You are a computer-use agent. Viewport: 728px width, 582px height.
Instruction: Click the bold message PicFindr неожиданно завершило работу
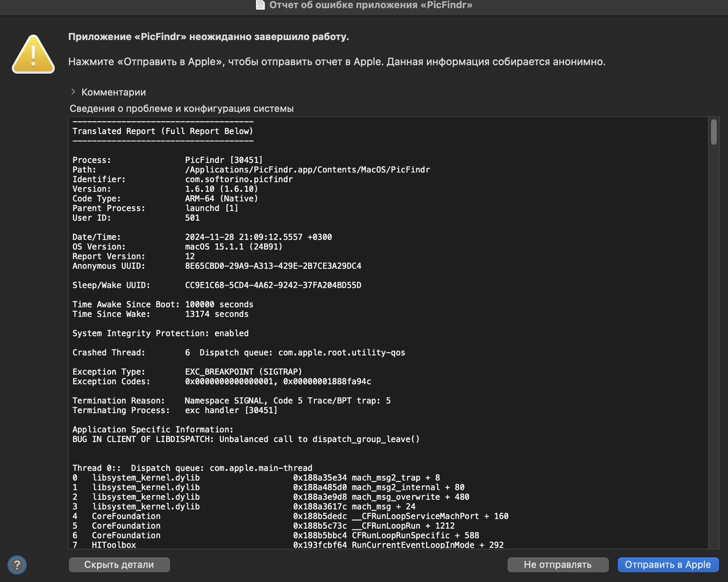[x=209, y=37]
